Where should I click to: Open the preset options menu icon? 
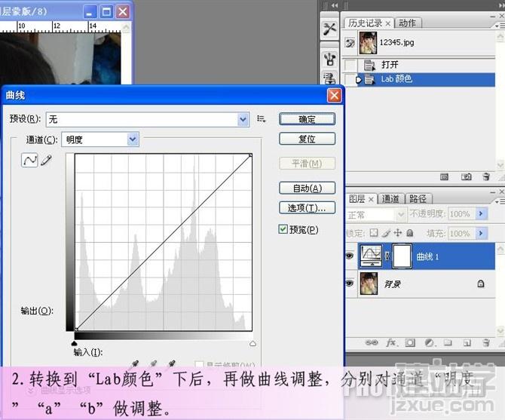tap(262, 119)
